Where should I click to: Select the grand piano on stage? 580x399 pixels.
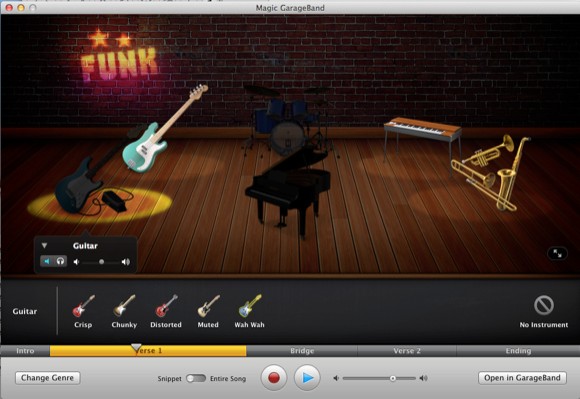coord(289,189)
